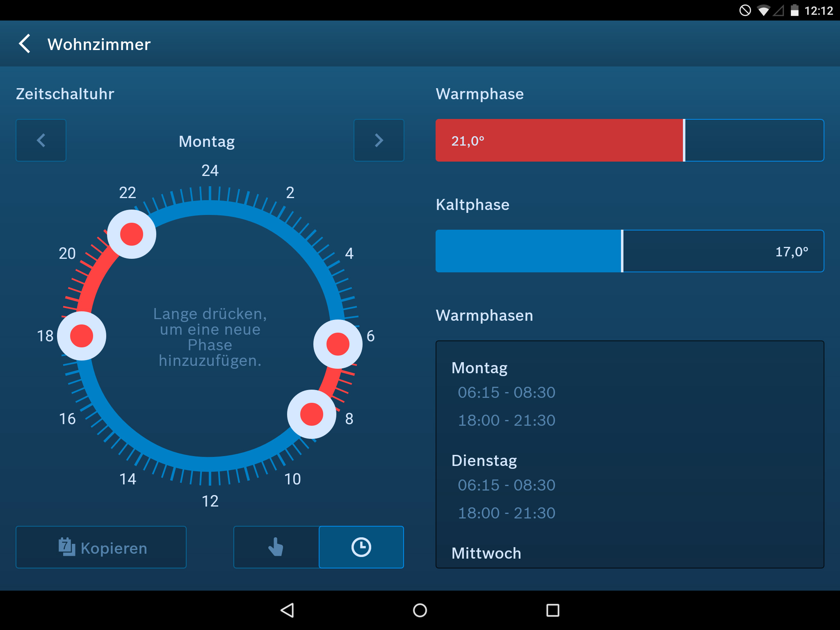
Task: Click the calendar icon inside the Kopieren button
Action: 67,547
